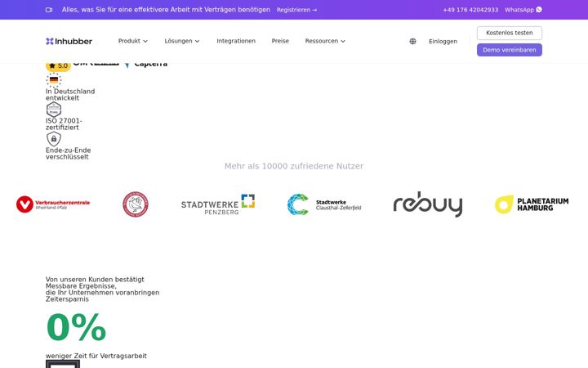Click the Planetarium Hamburg logo

pos(532,204)
